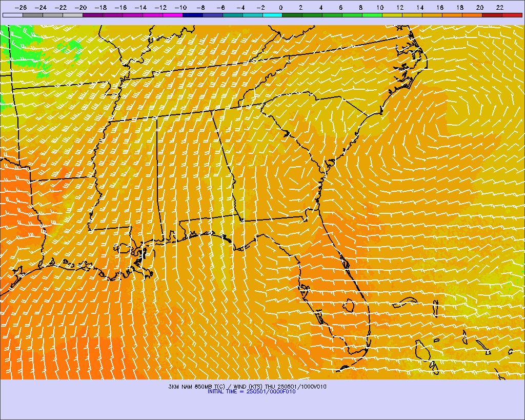525x420 pixels.
Task: Click the -2 scale label
Action: pos(260,7)
